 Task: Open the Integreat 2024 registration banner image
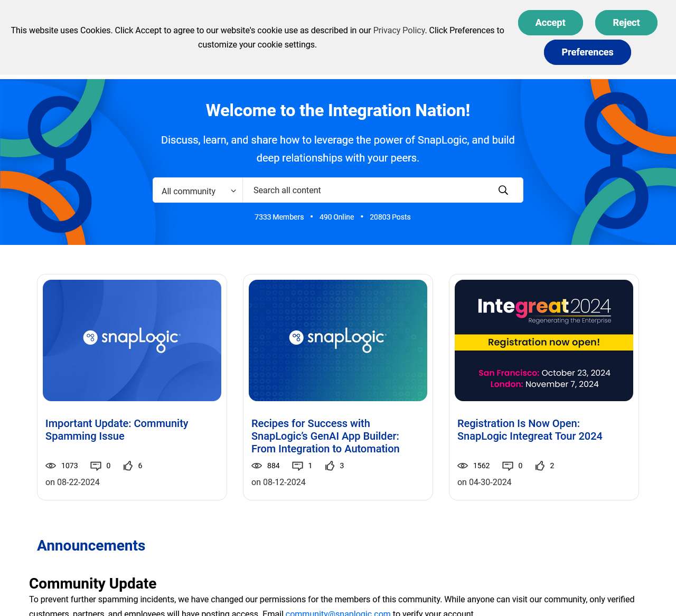click(x=544, y=340)
